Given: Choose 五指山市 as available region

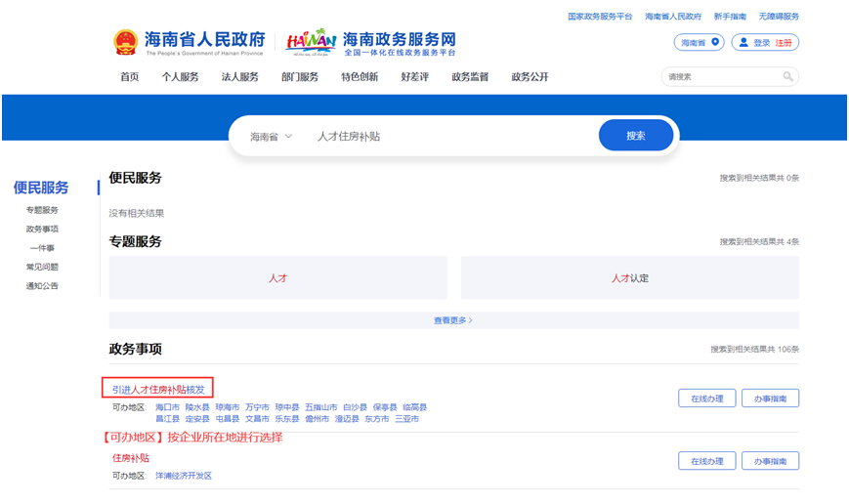Looking at the screenshot, I should 321,407.
